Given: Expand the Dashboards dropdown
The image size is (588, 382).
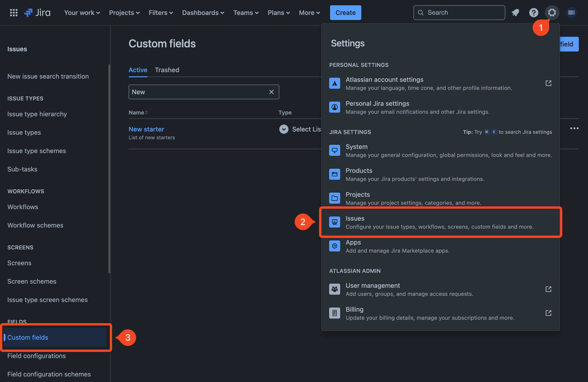Looking at the screenshot, I should tap(203, 13).
